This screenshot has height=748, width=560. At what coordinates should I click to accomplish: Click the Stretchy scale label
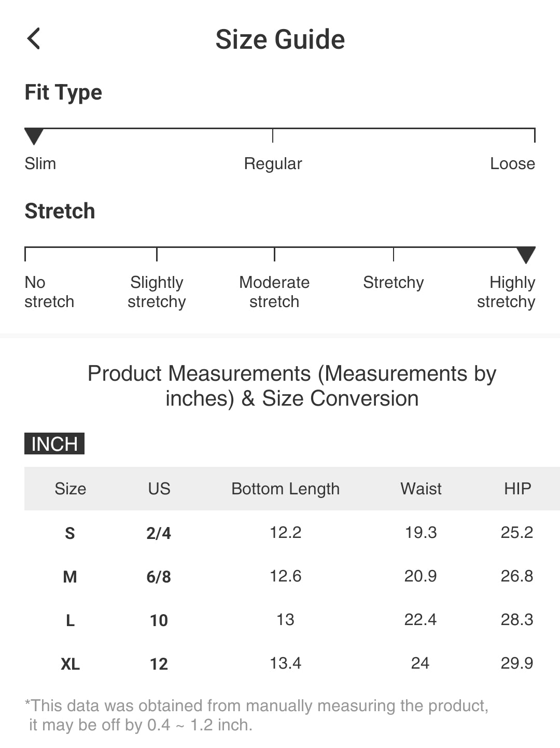pyautogui.click(x=393, y=283)
